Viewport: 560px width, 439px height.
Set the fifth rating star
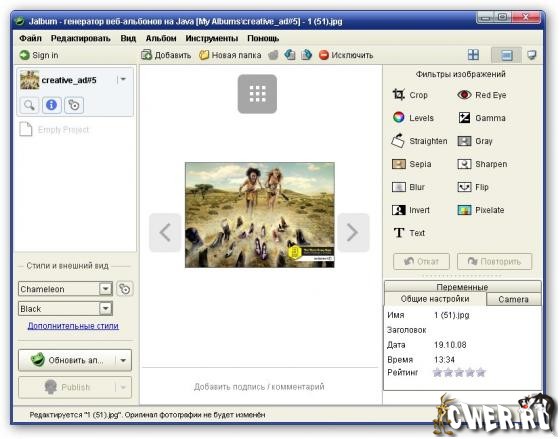tap(481, 373)
